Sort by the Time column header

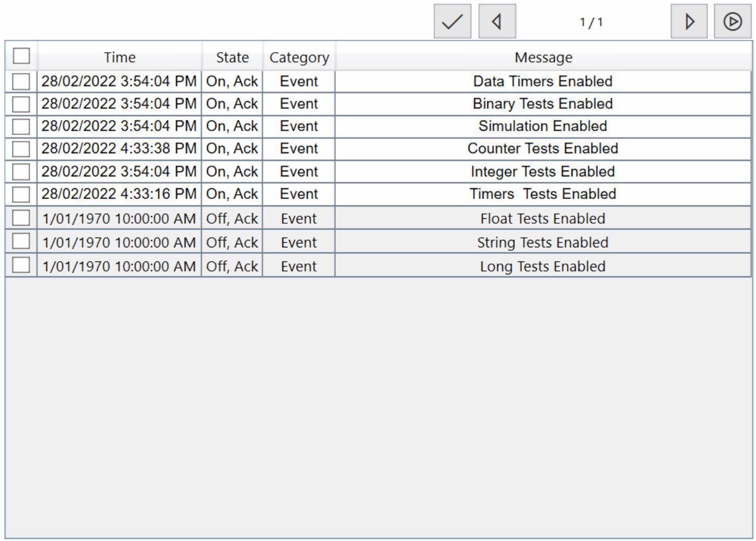tap(119, 57)
